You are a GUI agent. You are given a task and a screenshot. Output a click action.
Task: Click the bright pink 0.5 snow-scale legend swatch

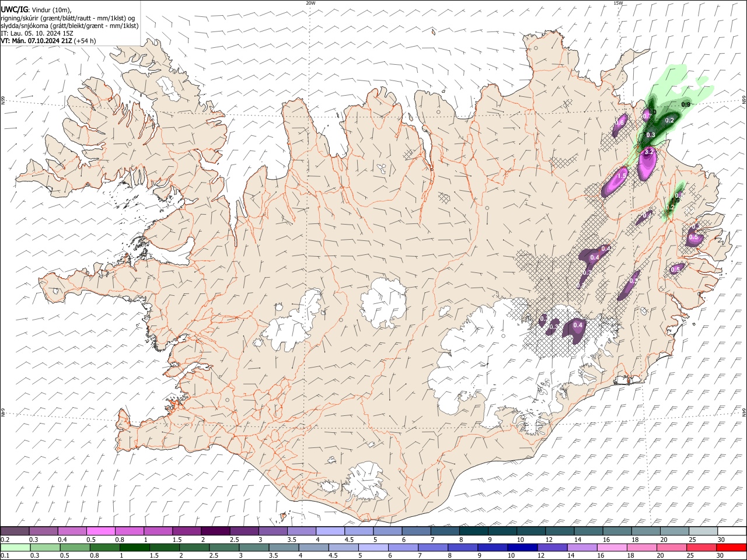pyautogui.click(x=100, y=531)
